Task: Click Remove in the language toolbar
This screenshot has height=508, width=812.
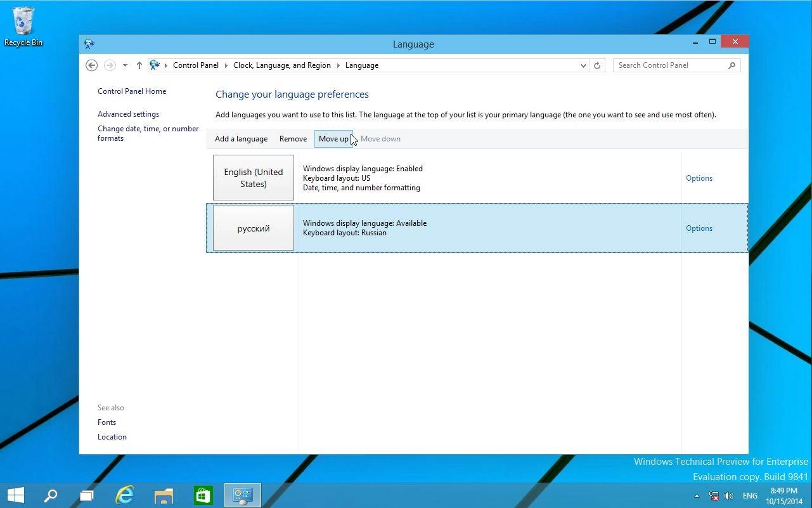Action: (293, 139)
